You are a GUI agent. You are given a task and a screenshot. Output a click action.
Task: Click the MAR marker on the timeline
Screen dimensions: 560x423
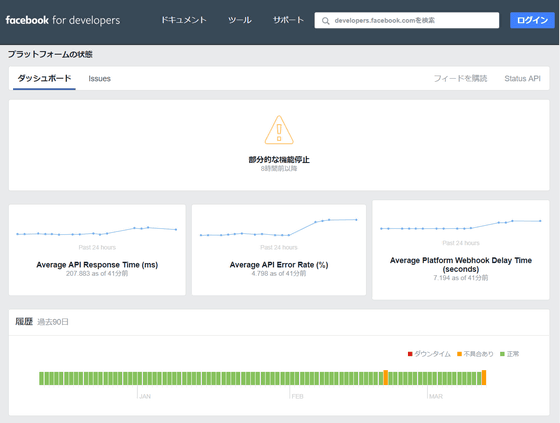coord(436,397)
